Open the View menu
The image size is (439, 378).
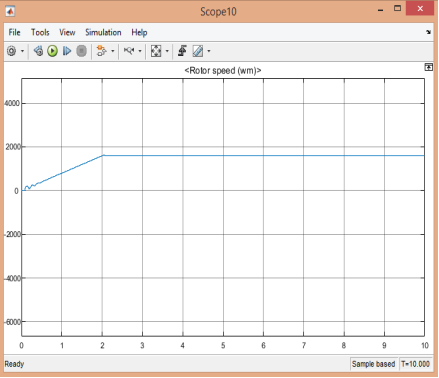coord(67,32)
